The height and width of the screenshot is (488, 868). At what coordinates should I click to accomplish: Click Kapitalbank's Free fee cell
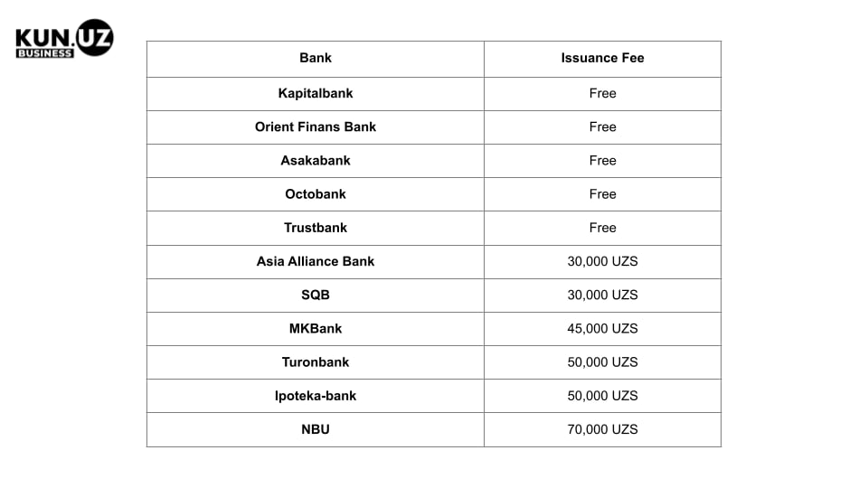(602, 93)
